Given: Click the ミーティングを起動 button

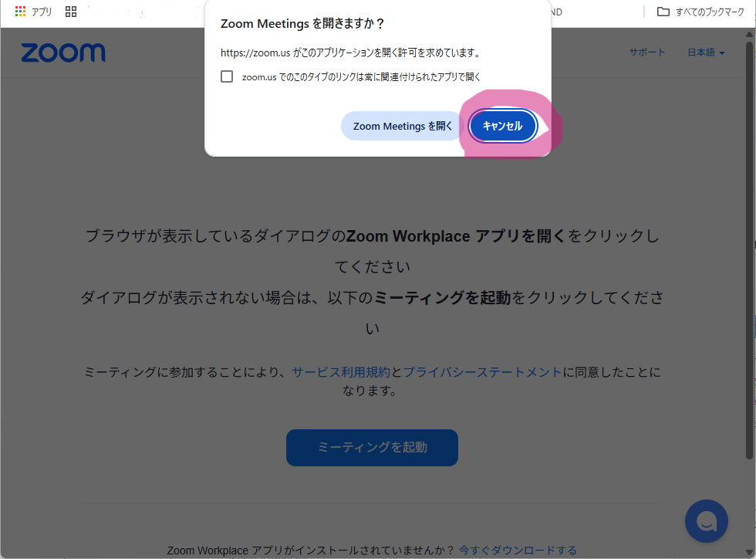Looking at the screenshot, I should pyautogui.click(x=372, y=448).
